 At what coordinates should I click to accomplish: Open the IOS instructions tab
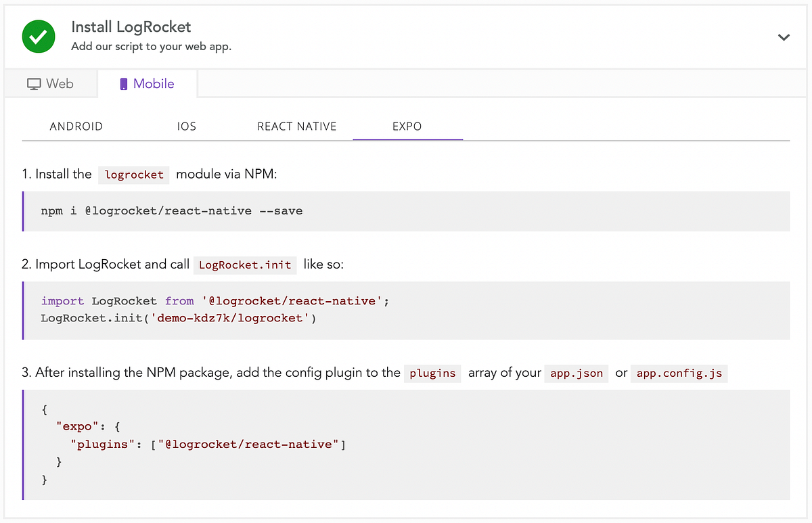186,126
